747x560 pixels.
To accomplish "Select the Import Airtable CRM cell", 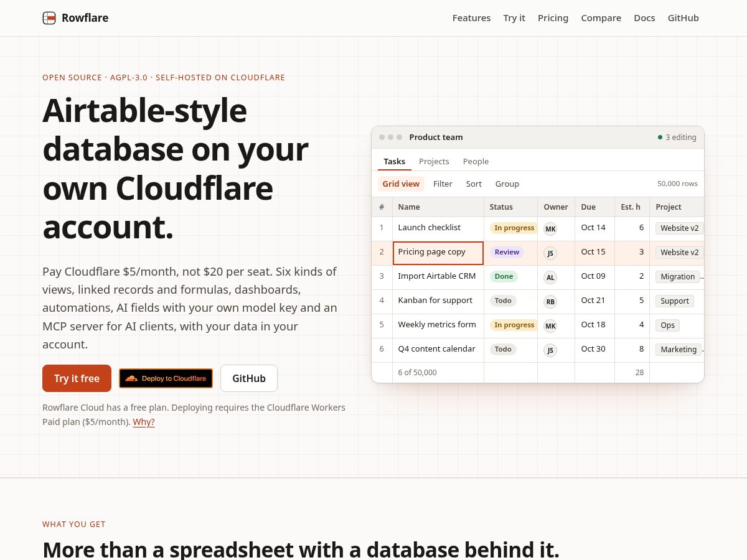I will coord(438,278).
